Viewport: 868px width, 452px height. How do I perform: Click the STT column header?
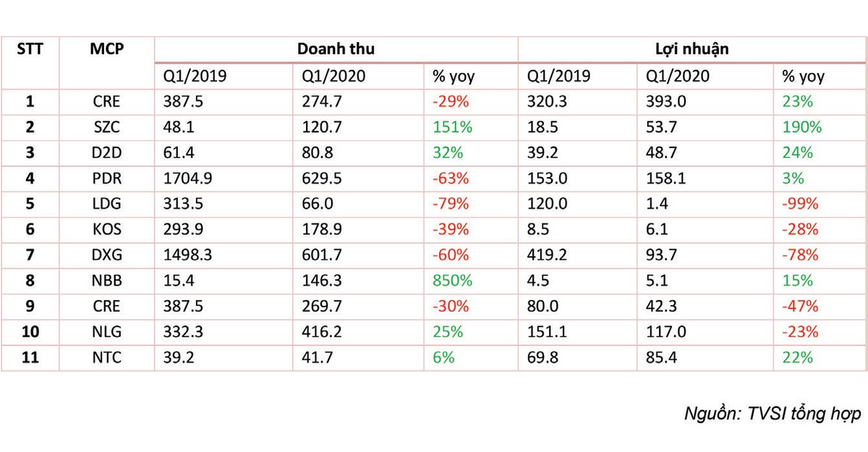click(30, 49)
